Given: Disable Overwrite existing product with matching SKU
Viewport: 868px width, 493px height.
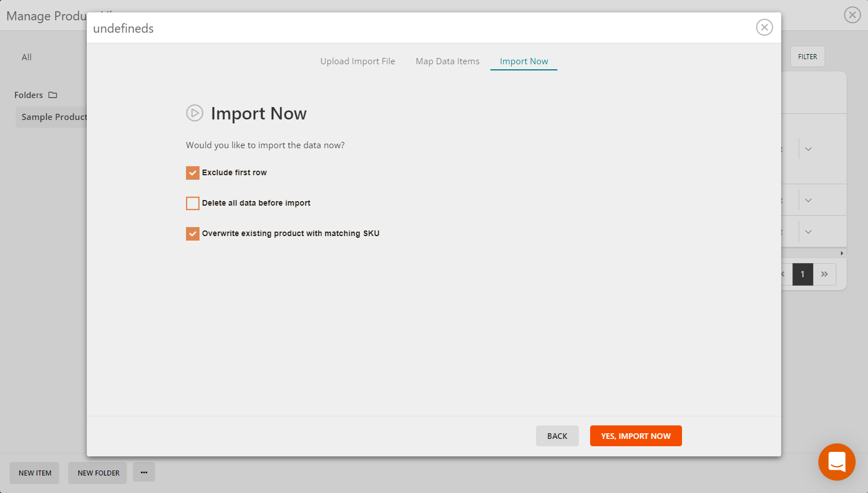Looking at the screenshot, I should pos(192,233).
